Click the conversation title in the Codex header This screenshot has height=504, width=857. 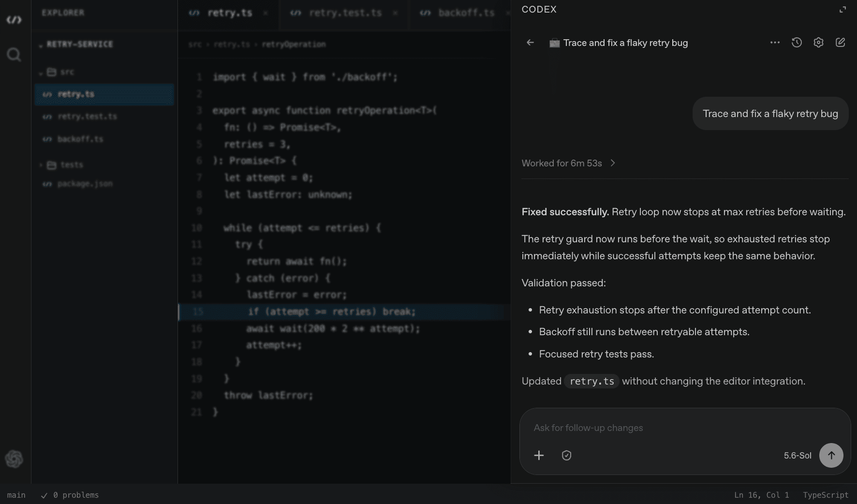pyautogui.click(x=625, y=43)
